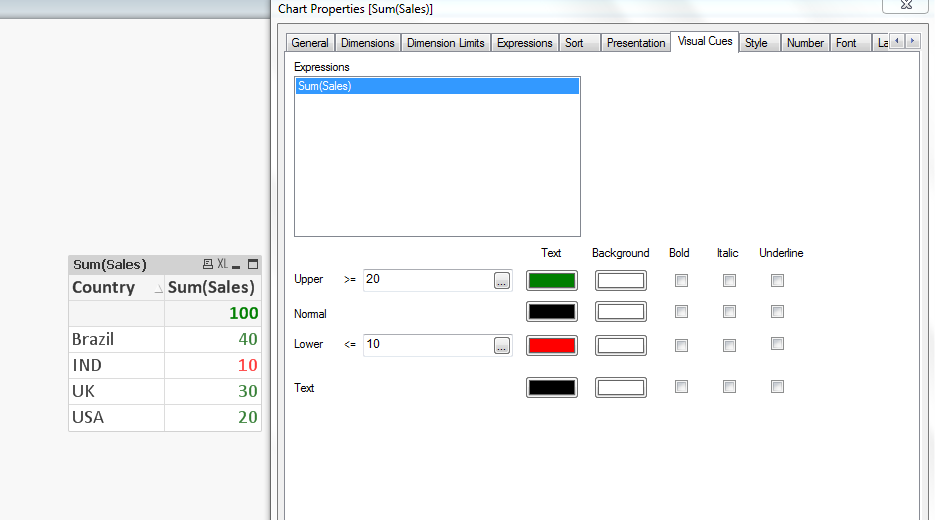This screenshot has width=935, height=520.
Task: Enable Bold for Text row
Action: pos(681,386)
